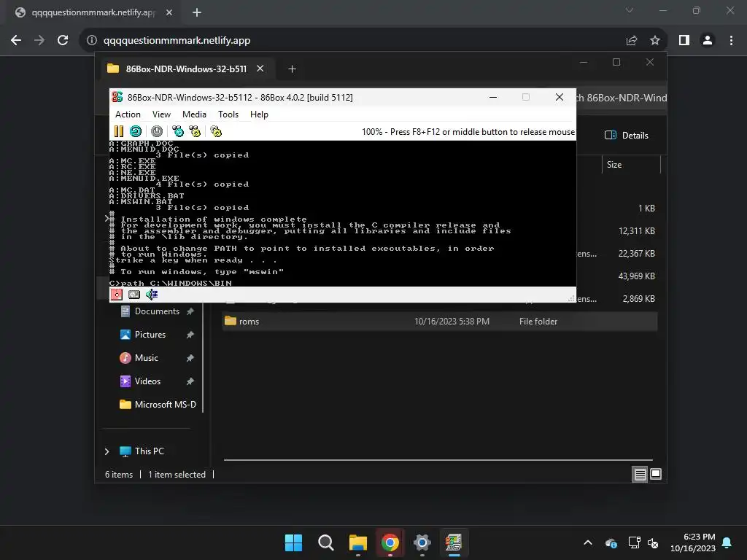The height and width of the screenshot is (560, 747).
Task: Open File Explorer from the taskbar
Action: click(357, 542)
